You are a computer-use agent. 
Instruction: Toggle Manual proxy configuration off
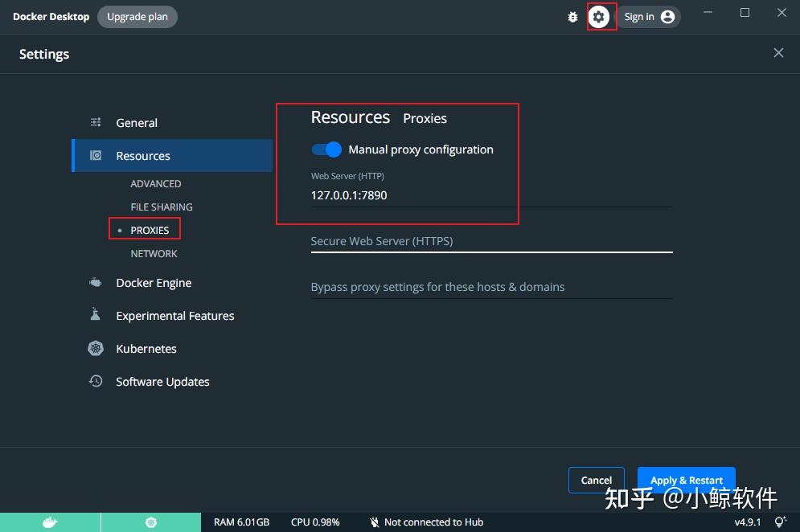coord(326,149)
